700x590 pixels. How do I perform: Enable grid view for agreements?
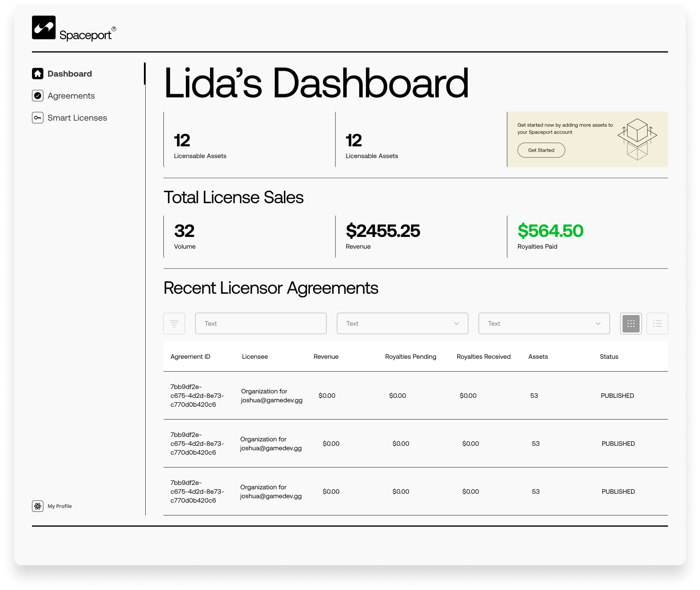point(631,323)
